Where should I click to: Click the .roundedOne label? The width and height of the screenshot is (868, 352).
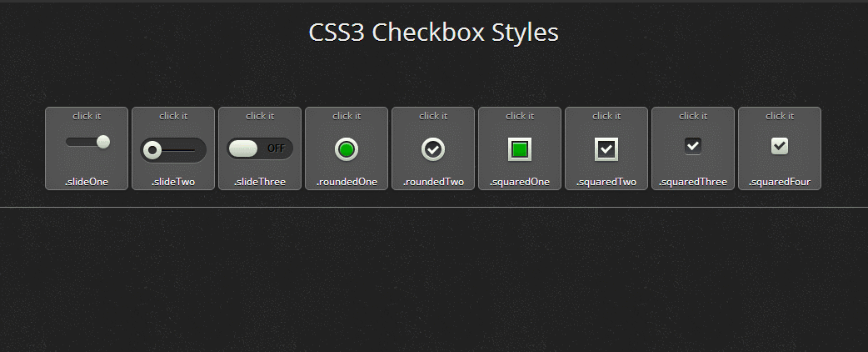[347, 181]
